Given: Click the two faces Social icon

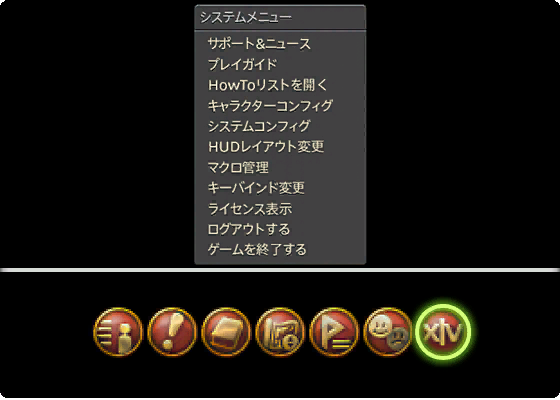Looking at the screenshot, I should (388, 332).
